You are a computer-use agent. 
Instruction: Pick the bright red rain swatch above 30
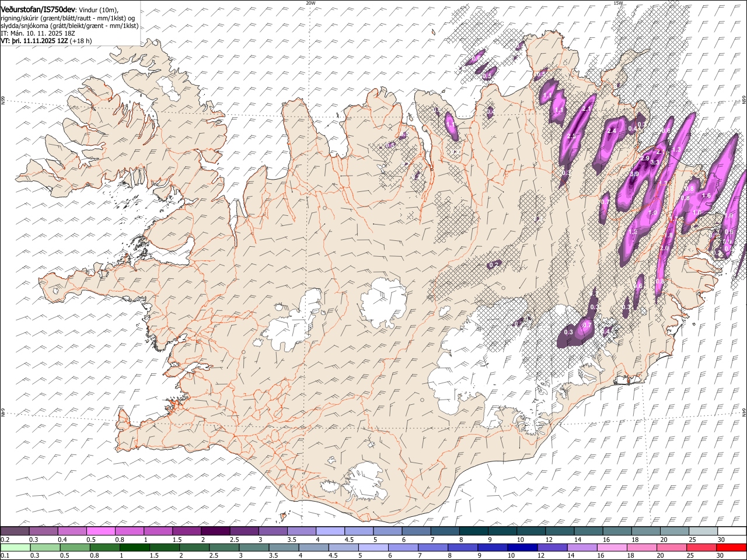click(x=732, y=547)
